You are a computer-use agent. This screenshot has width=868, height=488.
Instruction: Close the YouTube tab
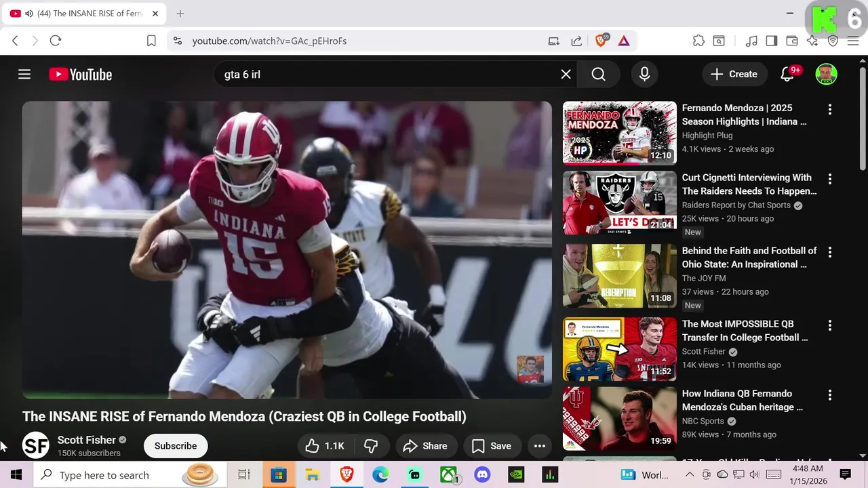tap(155, 14)
